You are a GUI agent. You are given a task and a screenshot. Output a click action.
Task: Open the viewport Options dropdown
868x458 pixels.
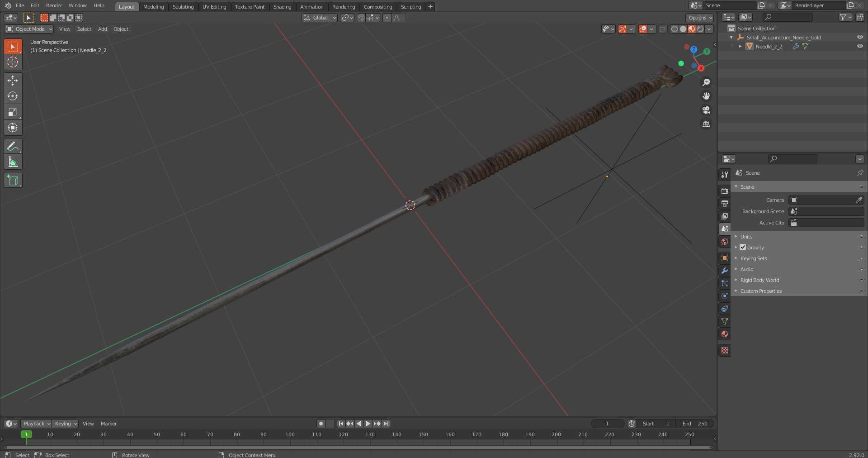[700, 18]
